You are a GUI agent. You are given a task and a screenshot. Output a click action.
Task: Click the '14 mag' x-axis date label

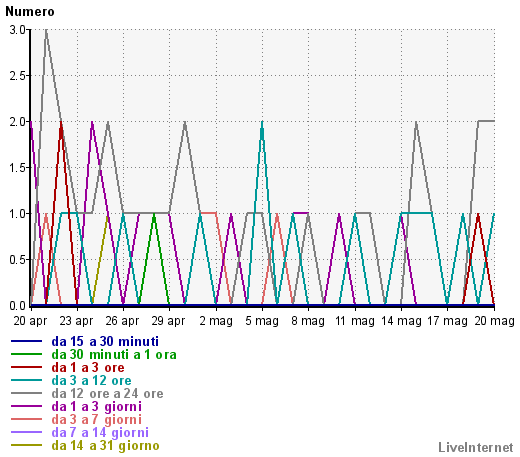point(401,321)
